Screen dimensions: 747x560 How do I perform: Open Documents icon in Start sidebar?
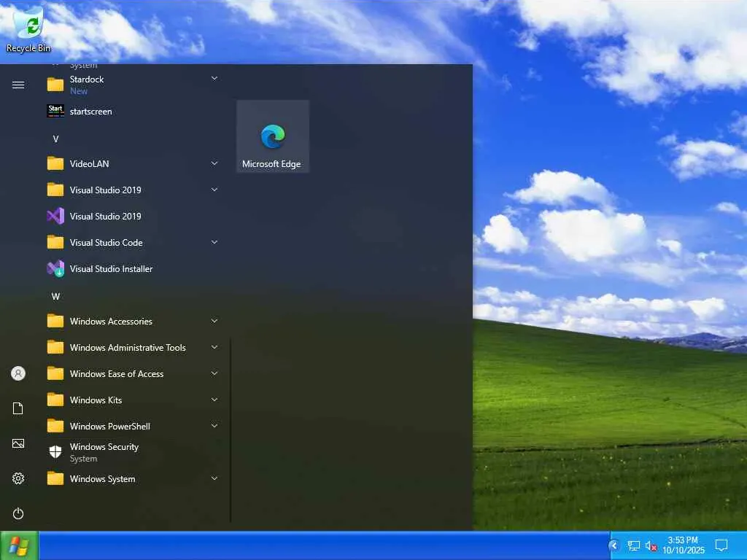[18, 408]
